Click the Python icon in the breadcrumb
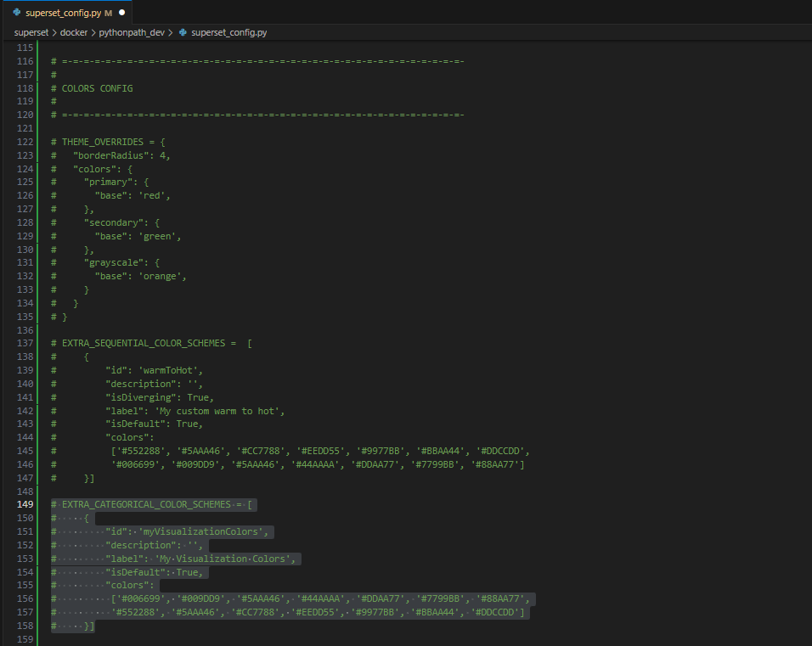The width and height of the screenshot is (812, 646). tap(183, 32)
